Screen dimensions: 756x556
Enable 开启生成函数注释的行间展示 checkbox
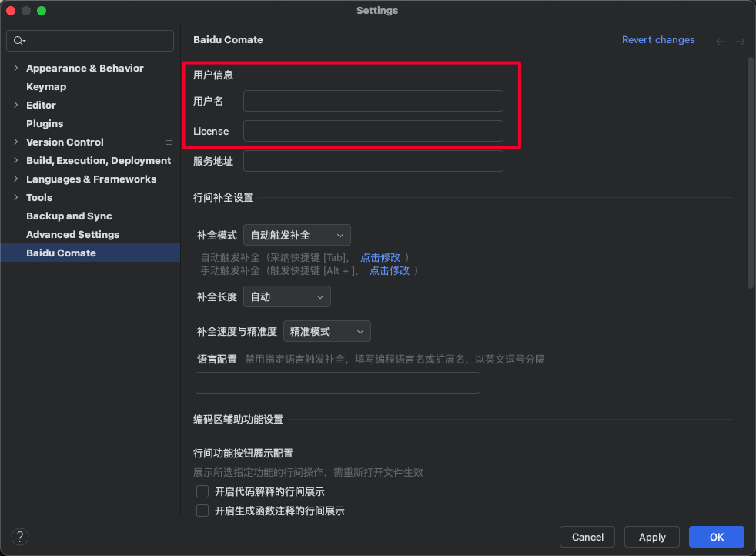(202, 511)
